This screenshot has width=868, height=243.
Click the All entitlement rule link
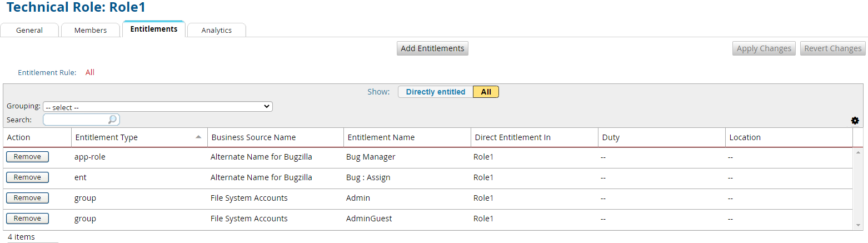[90, 72]
